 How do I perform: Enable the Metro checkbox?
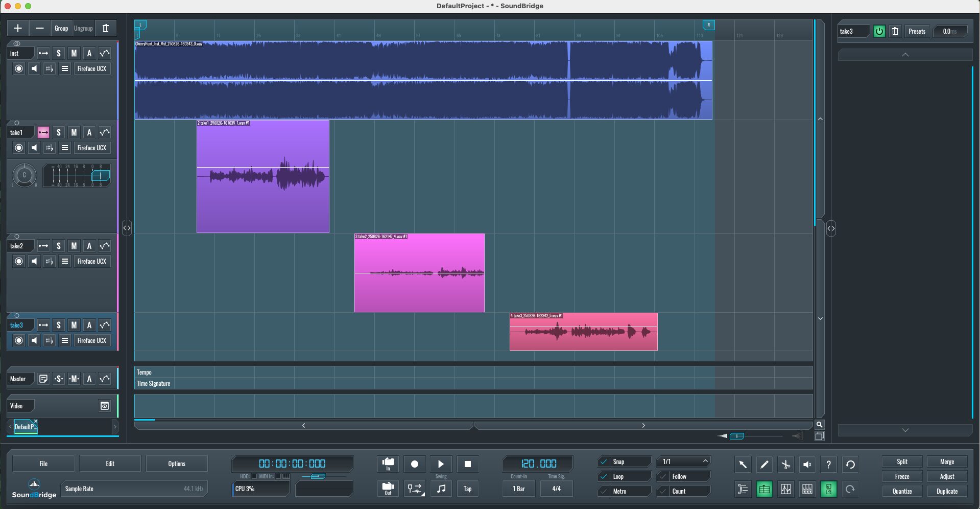coord(604,491)
